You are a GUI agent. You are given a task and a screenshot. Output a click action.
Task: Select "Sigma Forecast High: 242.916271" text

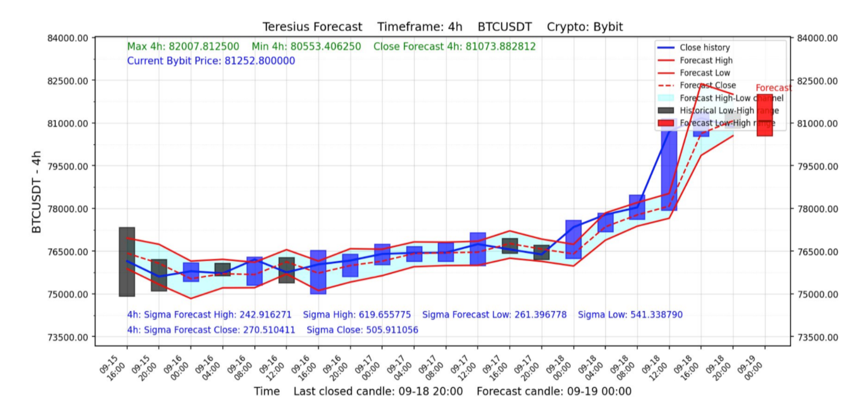coord(217,315)
